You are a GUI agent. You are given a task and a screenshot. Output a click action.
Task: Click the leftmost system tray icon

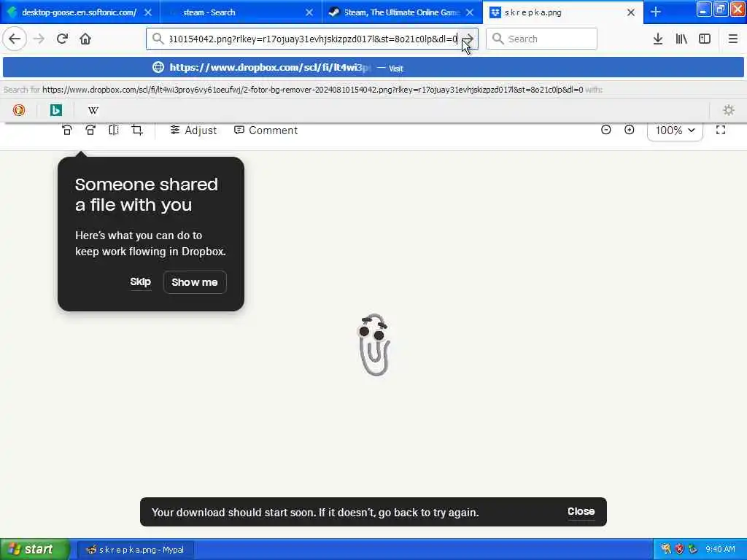pos(666,550)
